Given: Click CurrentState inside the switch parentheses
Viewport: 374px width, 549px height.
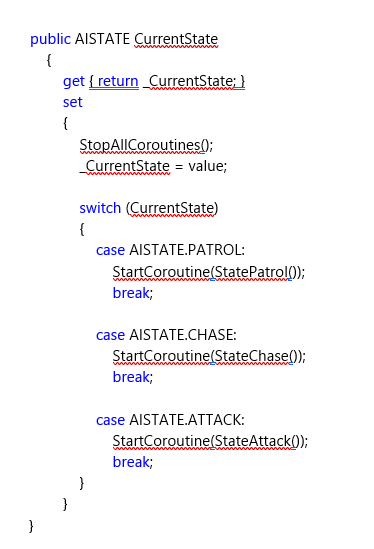Looking at the screenshot, I should 172,208.
